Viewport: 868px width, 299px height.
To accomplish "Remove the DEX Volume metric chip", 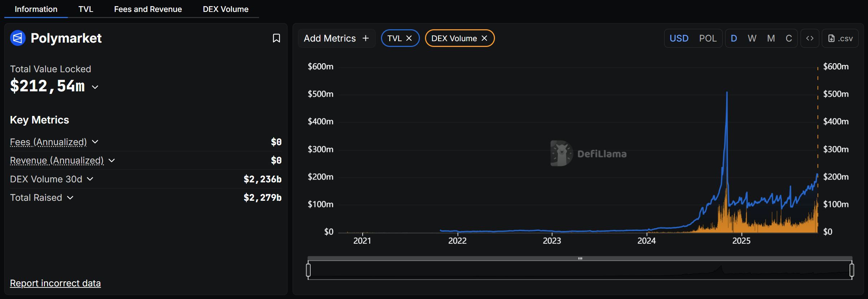I will (485, 38).
